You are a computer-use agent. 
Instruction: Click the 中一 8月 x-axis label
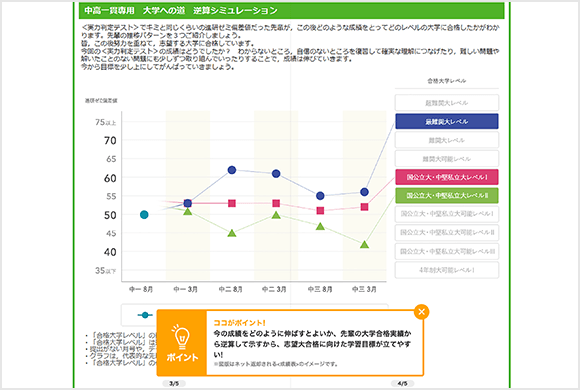point(141,289)
